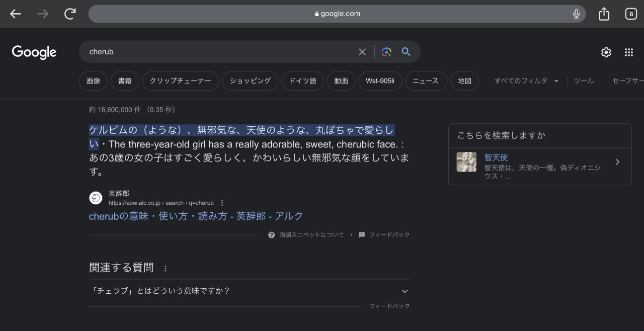Image resolution: width=644 pixels, height=331 pixels.
Task: Open the 智天使 suggestion thumbnail
Action: (466, 162)
